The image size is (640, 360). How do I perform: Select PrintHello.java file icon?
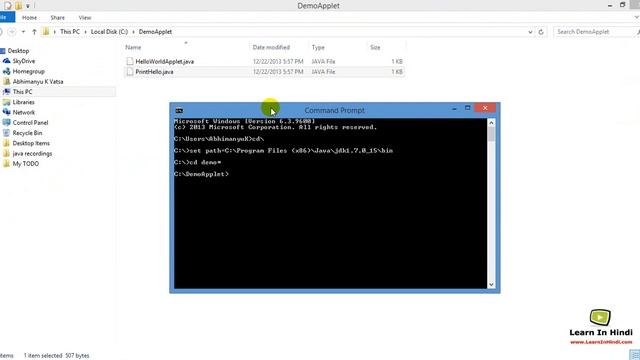click(130, 72)
